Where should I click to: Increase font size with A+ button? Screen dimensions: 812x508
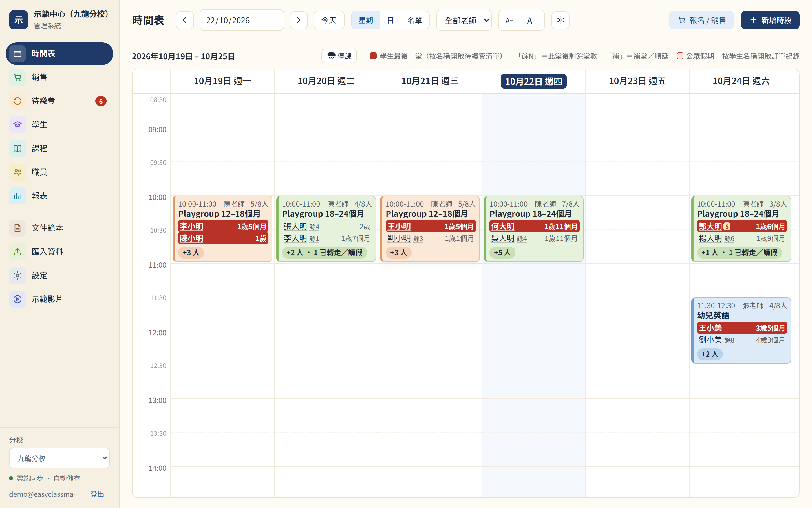point(532,21)
